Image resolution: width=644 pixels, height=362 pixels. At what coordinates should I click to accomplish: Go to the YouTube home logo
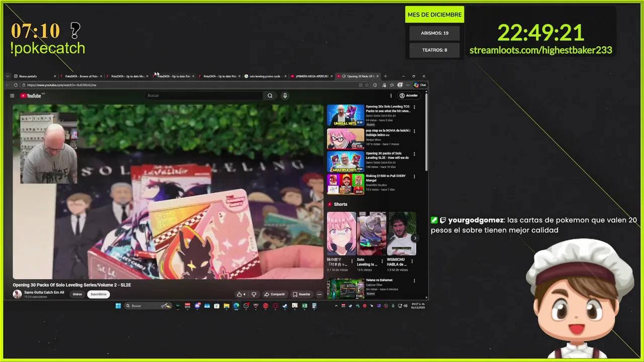(x=31, y=96)
